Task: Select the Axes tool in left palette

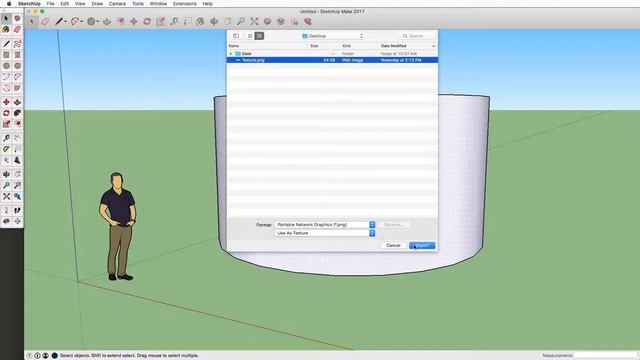Action: point(6,160)
